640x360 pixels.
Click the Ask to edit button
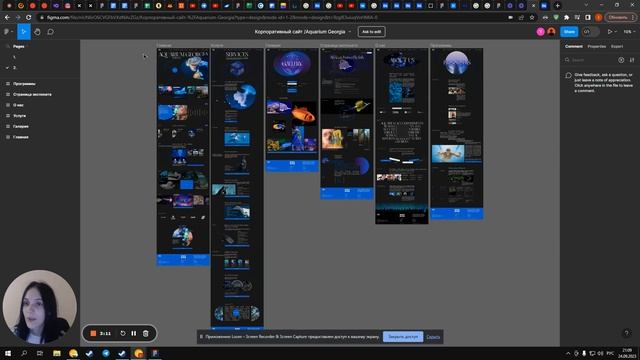(x=371, y=31)
